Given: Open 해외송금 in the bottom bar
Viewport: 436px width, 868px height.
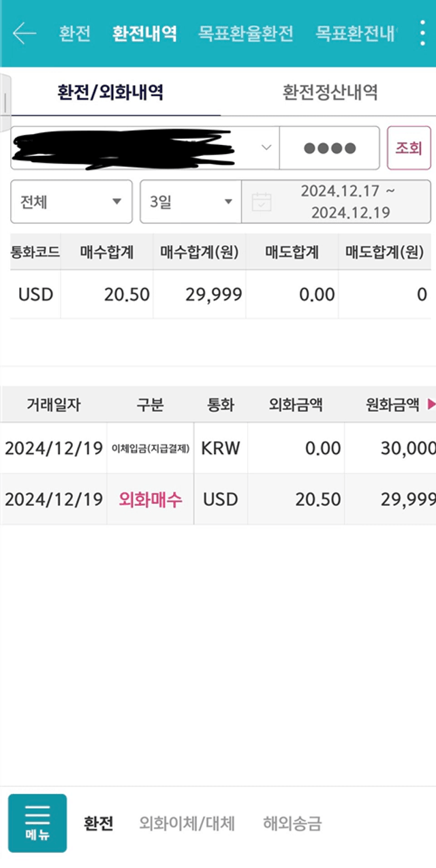Looking at the screenshot, I should coord(292,823).
